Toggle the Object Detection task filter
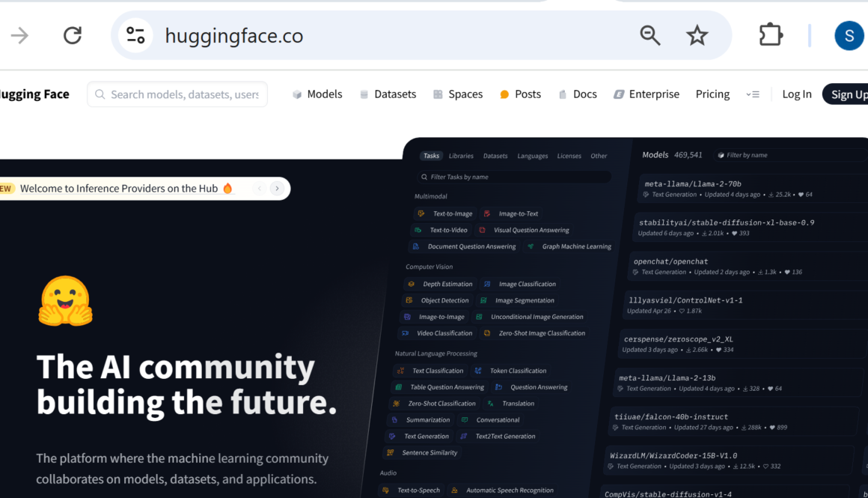 click(437, 300)
